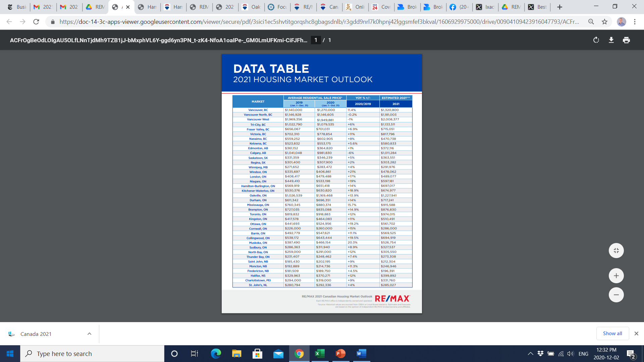Open volume control in system tray
The width and height of the screenshot is (644, 362).
[x=571, y=354]
